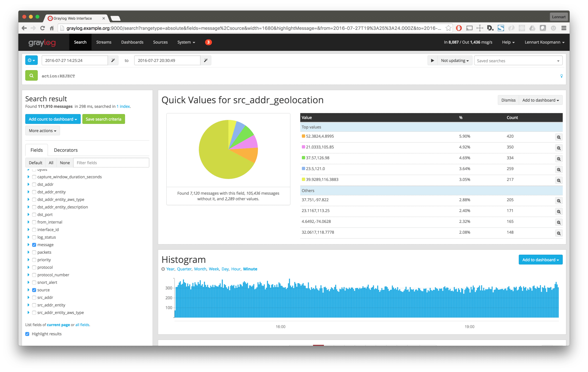Reload page with browser refresh icon
This screenshot has width=588, height=372.
[42, 28]
